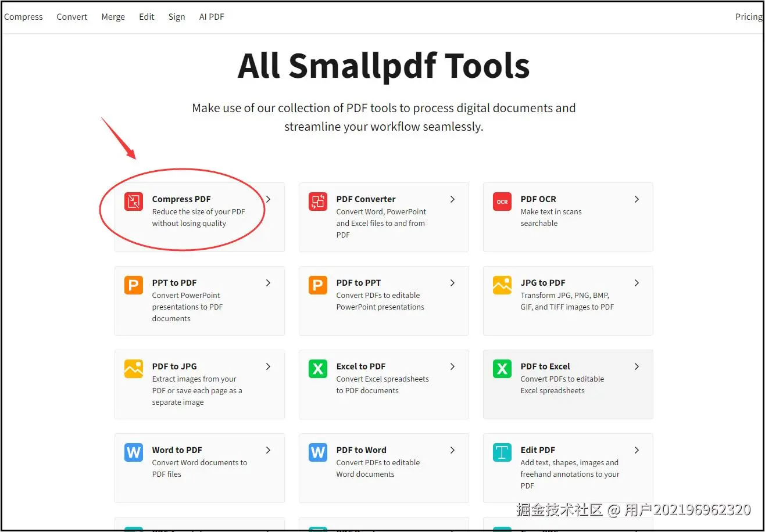Click the blue PDF to Word icon
The width and height of the screenshot is (765, 532).
[x=318, y=452]
